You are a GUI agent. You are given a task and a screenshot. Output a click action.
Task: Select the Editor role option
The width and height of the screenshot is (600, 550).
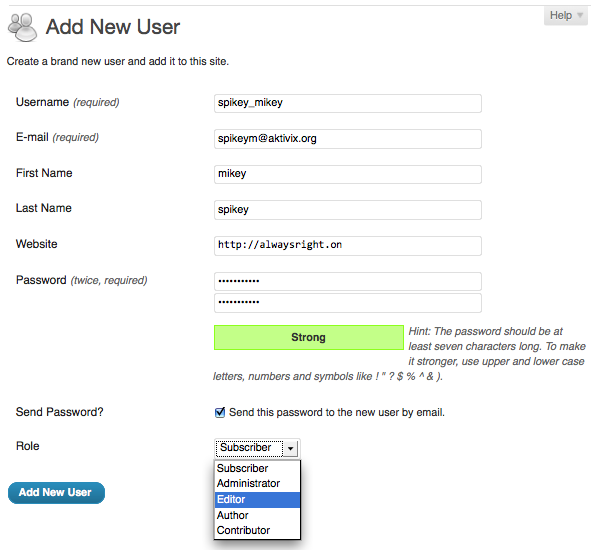(x=232, y=500)
